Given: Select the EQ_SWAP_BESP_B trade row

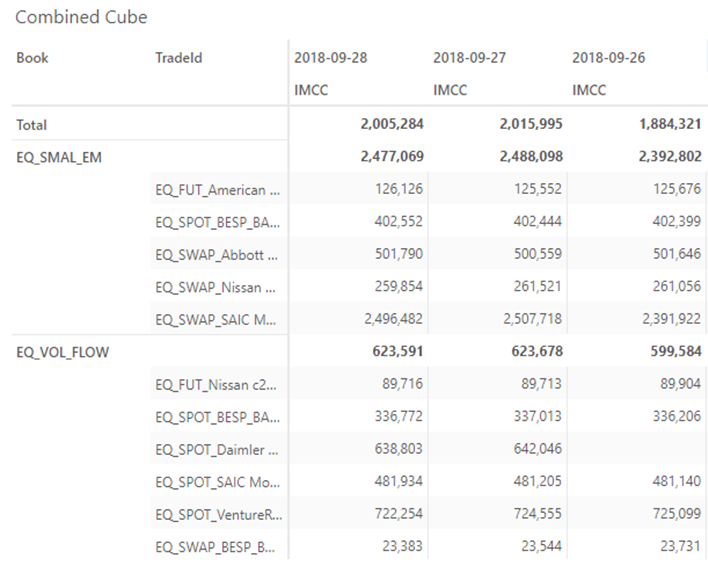Looking at the screenshot, I should tap(215, 548).
